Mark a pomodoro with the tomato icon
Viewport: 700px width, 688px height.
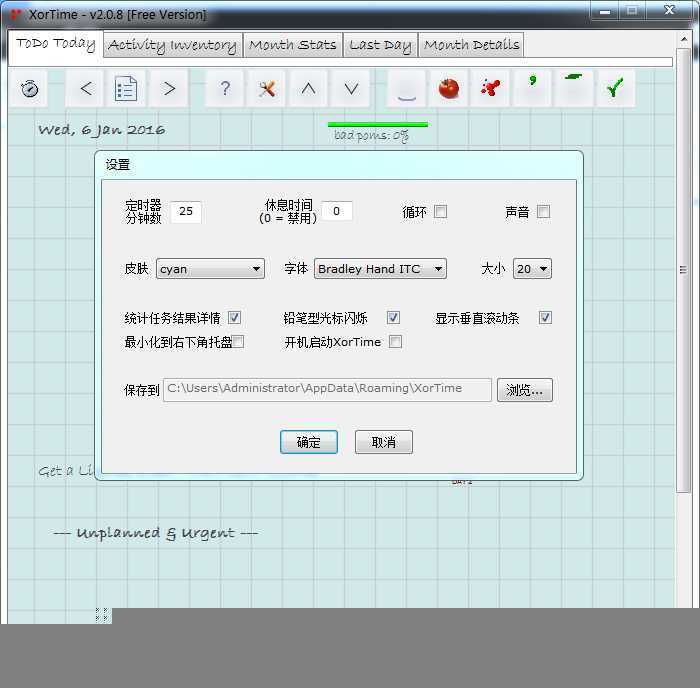click(448, 88)
